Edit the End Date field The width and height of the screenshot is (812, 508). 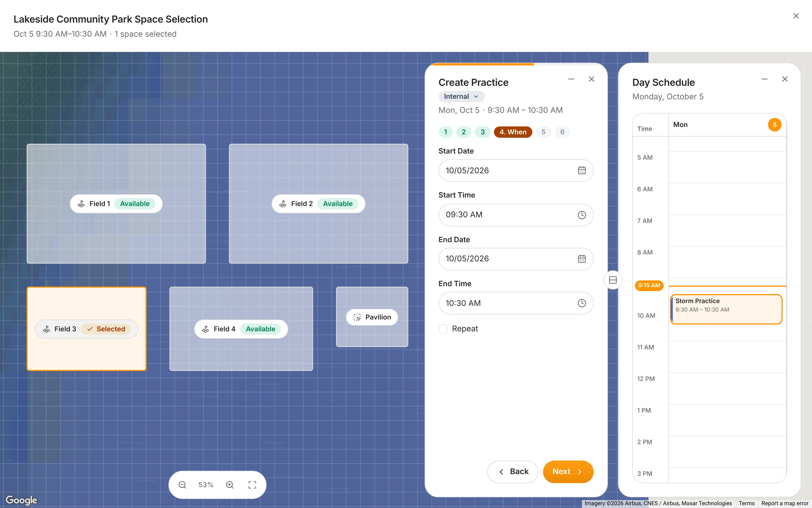point(516,259)
